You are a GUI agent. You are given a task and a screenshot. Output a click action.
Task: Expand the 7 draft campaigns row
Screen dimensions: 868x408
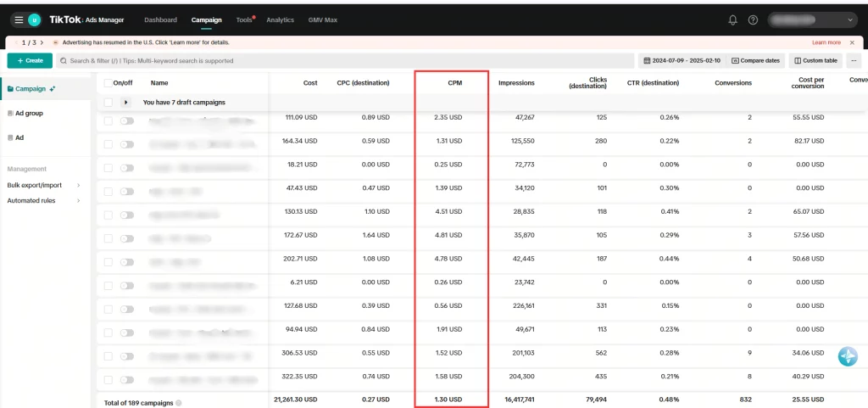[x=125, y=103]
